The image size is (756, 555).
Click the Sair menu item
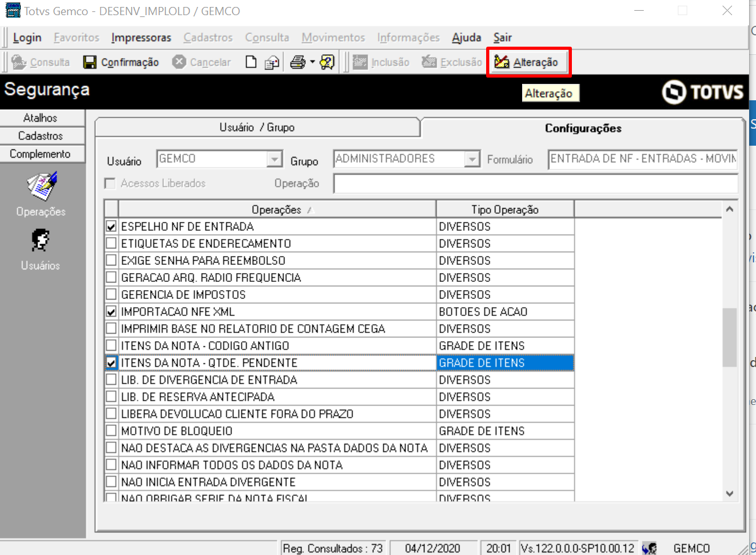tap(503, 38)
